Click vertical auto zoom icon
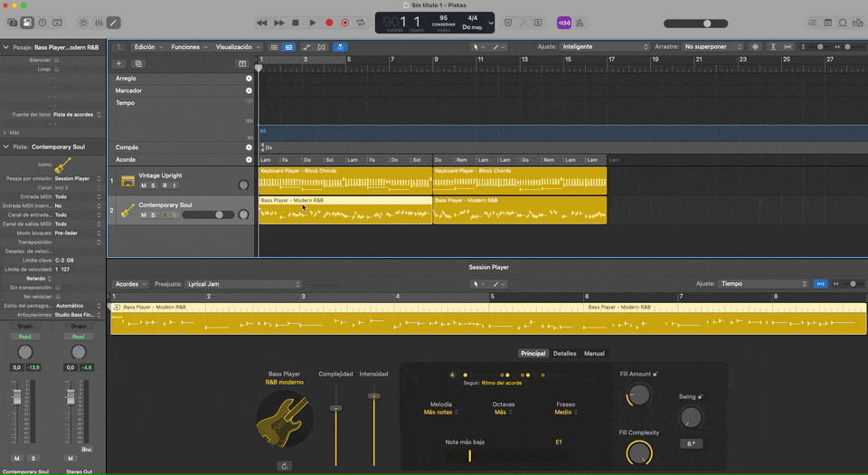 (x=773, y=47)
